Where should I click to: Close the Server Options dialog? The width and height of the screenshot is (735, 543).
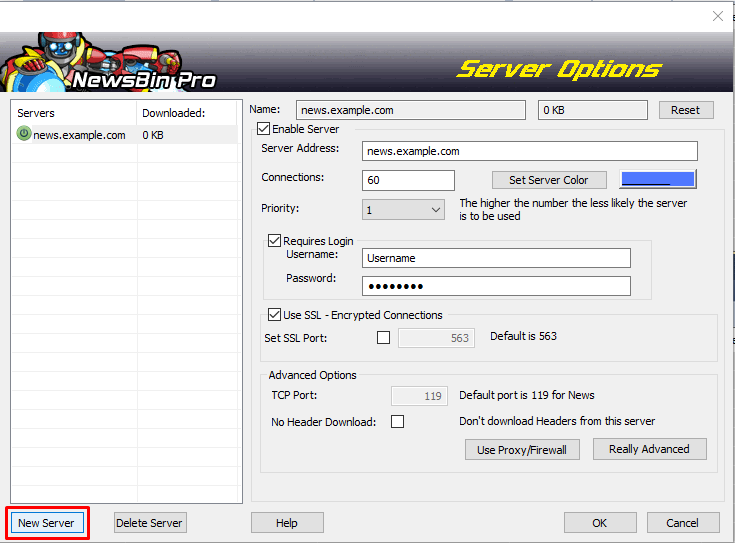718,16
